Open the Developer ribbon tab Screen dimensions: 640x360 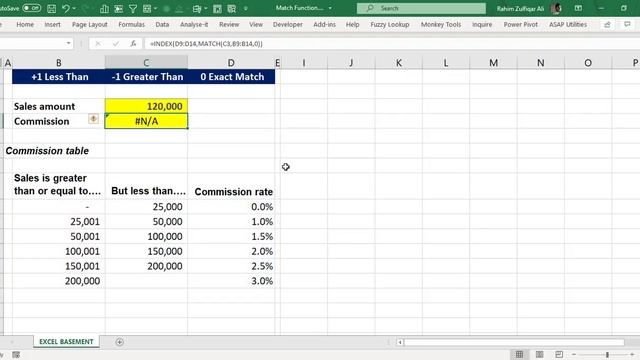pyautogui.click(x=288, y=24)
